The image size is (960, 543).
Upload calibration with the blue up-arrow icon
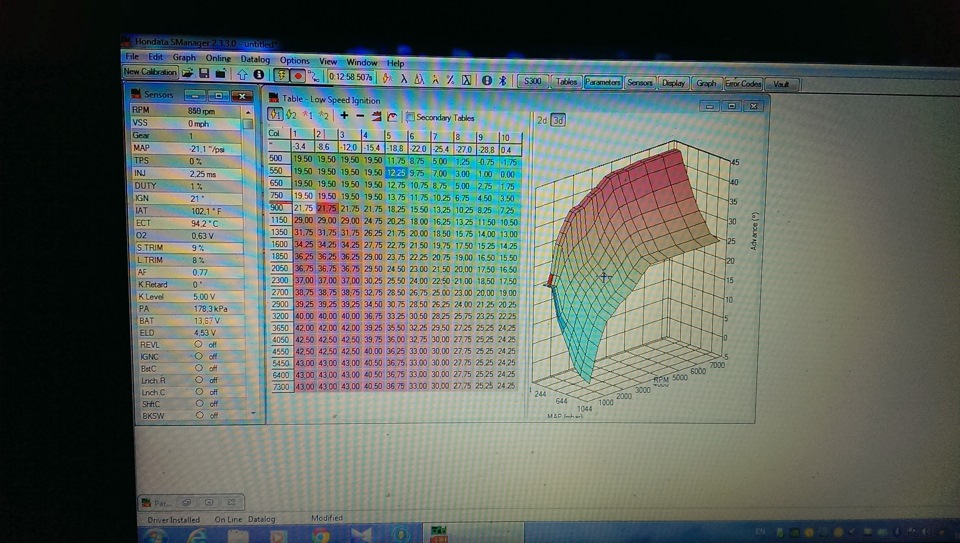(242, 75)
